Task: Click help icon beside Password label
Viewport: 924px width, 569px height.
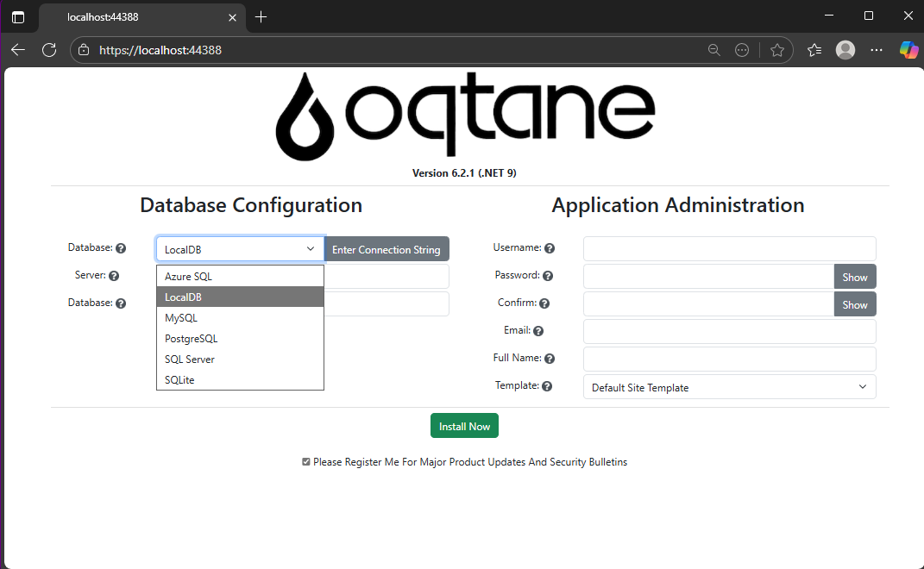Action: pyautogui.click(x=548, y=276)
